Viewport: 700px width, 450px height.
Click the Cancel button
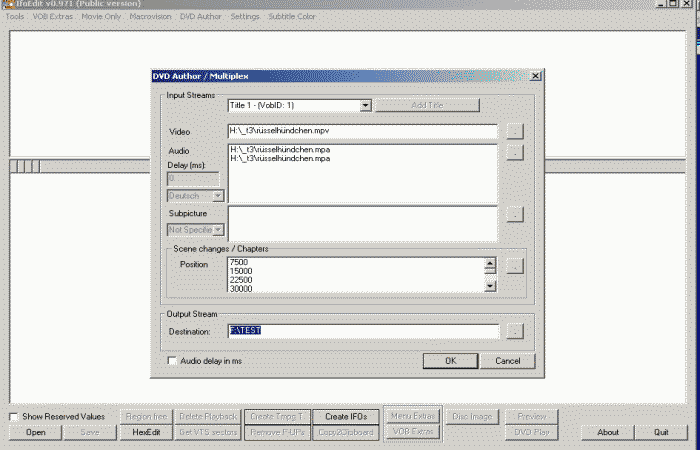tap(507, 360)
